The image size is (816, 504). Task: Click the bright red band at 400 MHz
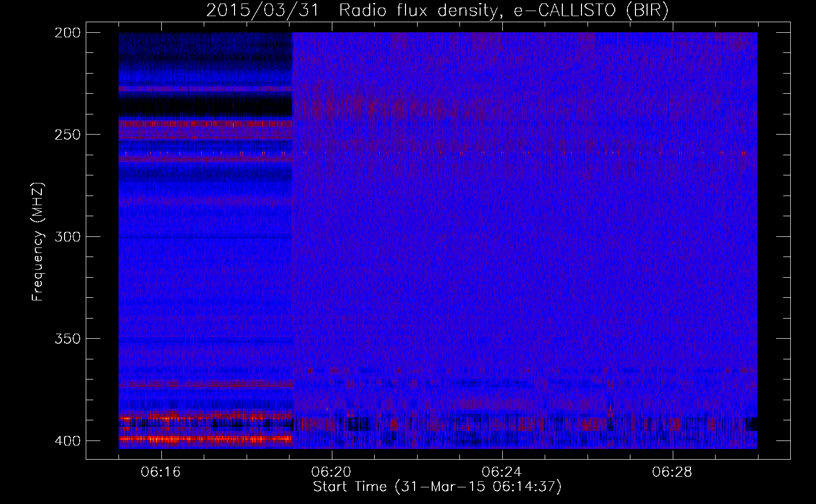click(x=205, y=439)
